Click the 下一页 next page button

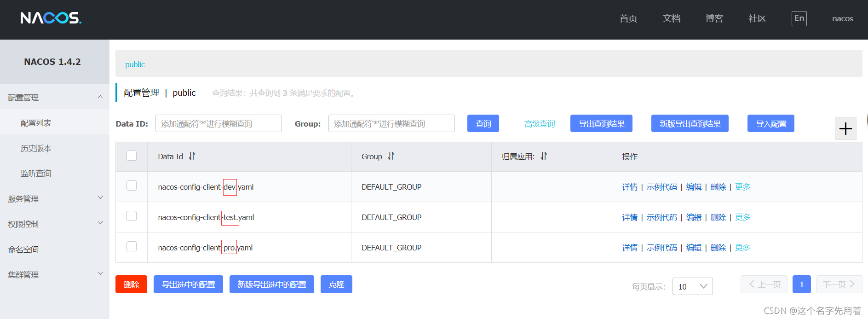[x=839, y=284]
